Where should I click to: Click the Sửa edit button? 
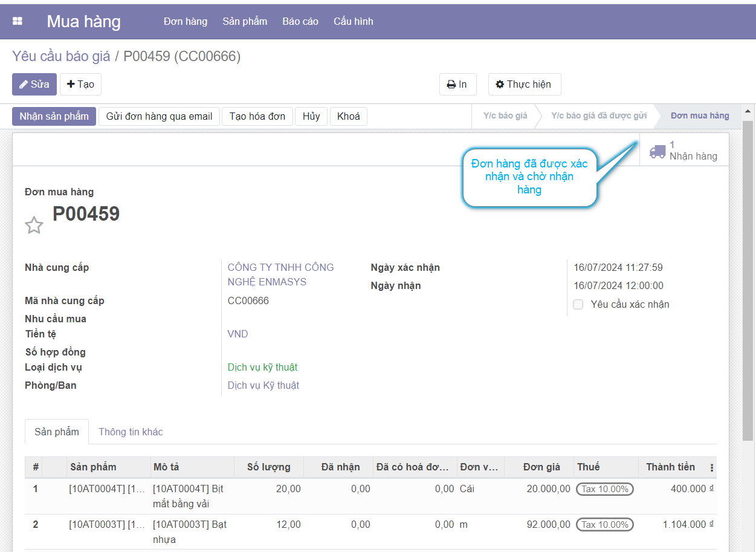click(x=34, y=85)
